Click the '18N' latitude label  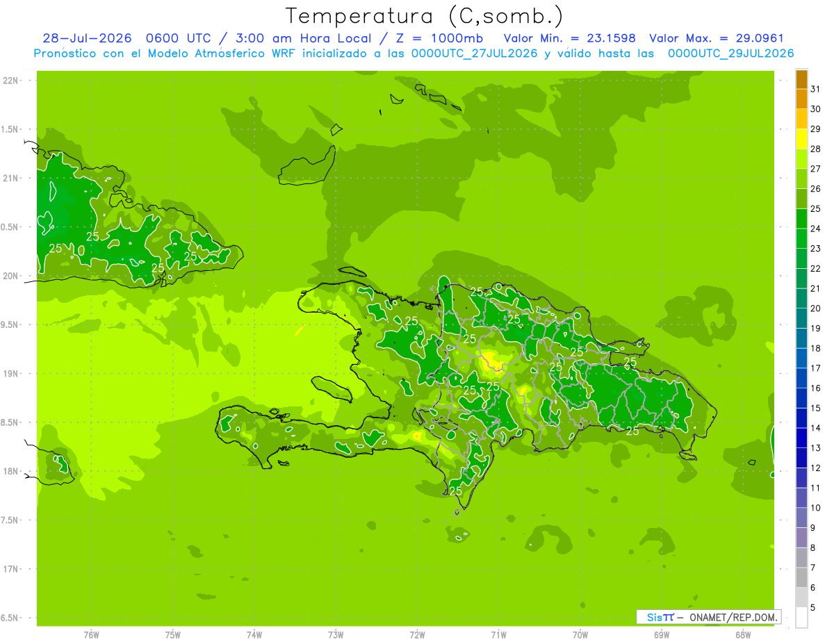pos(10,471)
